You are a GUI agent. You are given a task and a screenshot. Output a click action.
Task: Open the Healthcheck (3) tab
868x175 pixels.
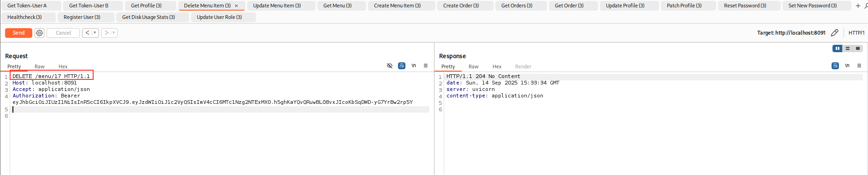pyautogui.click(x=28, y=17)
